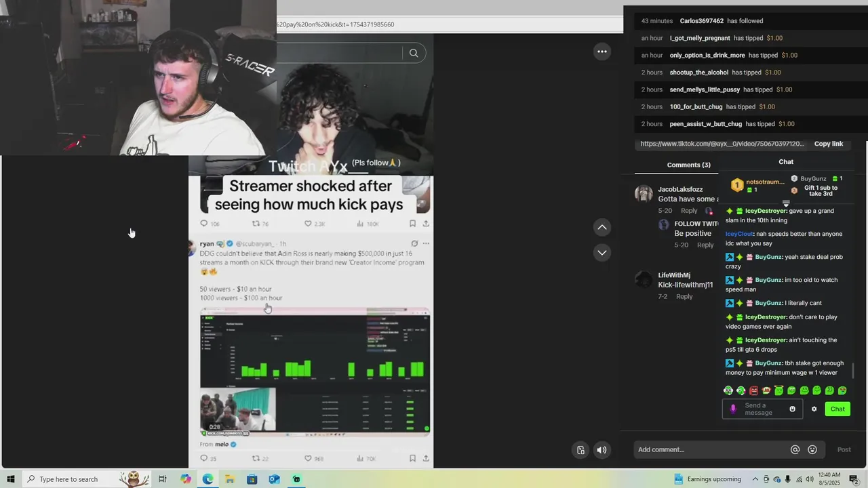Click the Kick chat scrollbar
868x488 pixels.
[853, 371]
